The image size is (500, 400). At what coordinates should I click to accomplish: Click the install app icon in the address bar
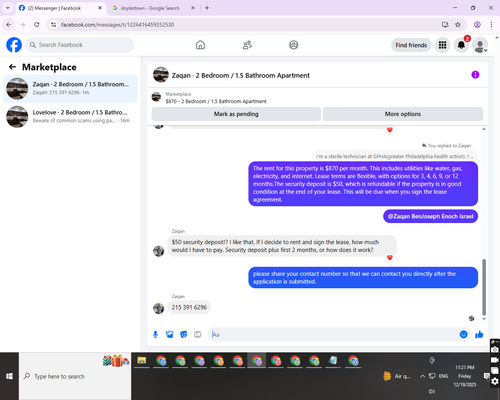click(445, 25)
